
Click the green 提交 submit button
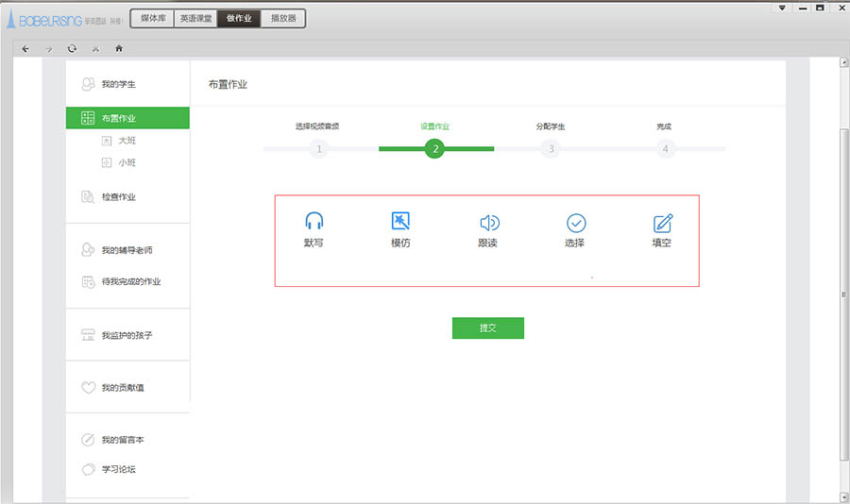[488, 328]
